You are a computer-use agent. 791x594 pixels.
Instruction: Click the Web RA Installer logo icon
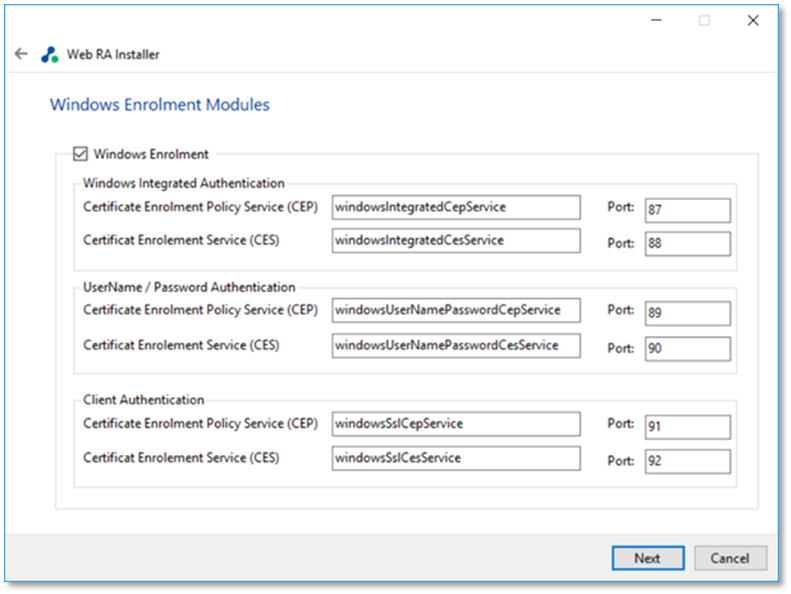[49, 55]
